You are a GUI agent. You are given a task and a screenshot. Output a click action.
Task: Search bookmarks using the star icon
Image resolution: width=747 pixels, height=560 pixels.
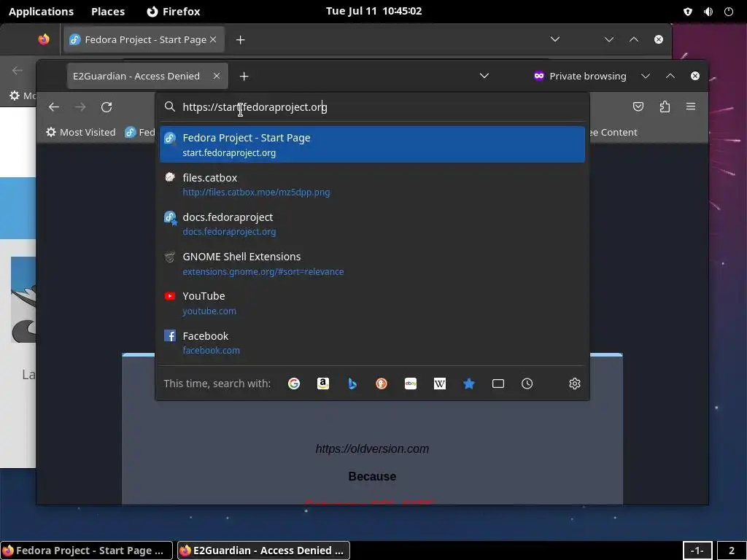(x=469, y=384)
